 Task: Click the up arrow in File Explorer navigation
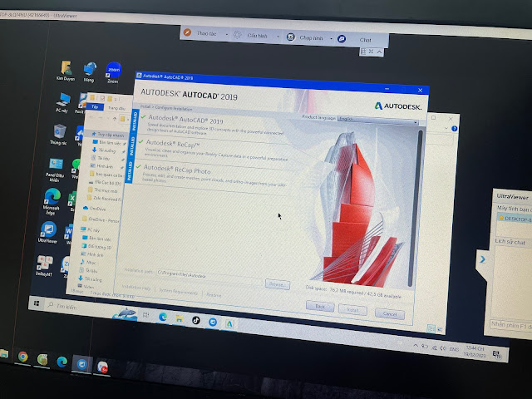click(x=115, y=118)
